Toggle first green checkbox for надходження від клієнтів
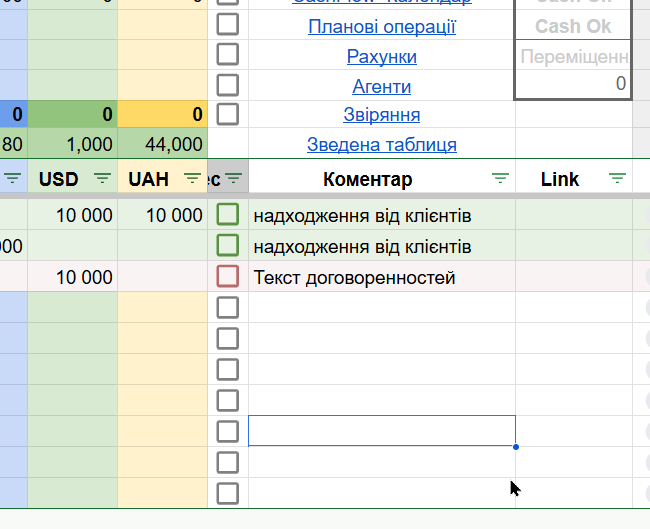Screen dimensions: 650x529 [228, 214]
